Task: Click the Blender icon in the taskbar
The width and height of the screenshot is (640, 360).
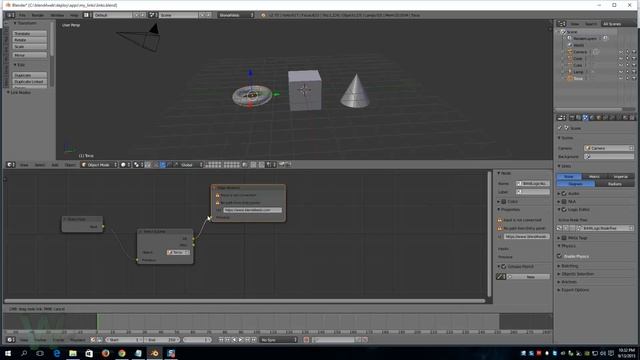Action: (155, 353)
